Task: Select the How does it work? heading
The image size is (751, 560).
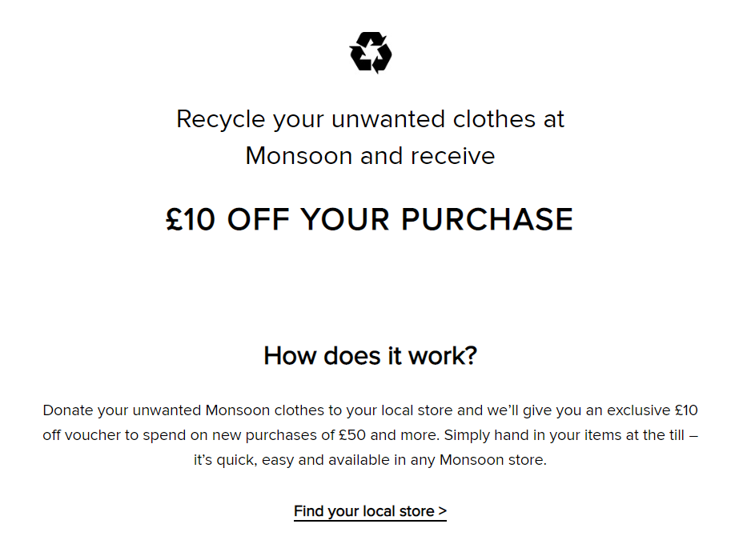Action: [370, 356]
